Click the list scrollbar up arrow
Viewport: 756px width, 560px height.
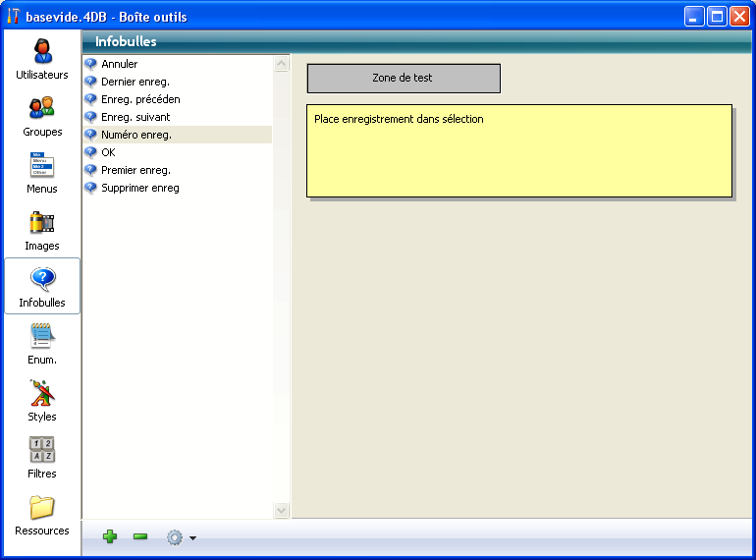pyautogui.click(x=282, y=64)
